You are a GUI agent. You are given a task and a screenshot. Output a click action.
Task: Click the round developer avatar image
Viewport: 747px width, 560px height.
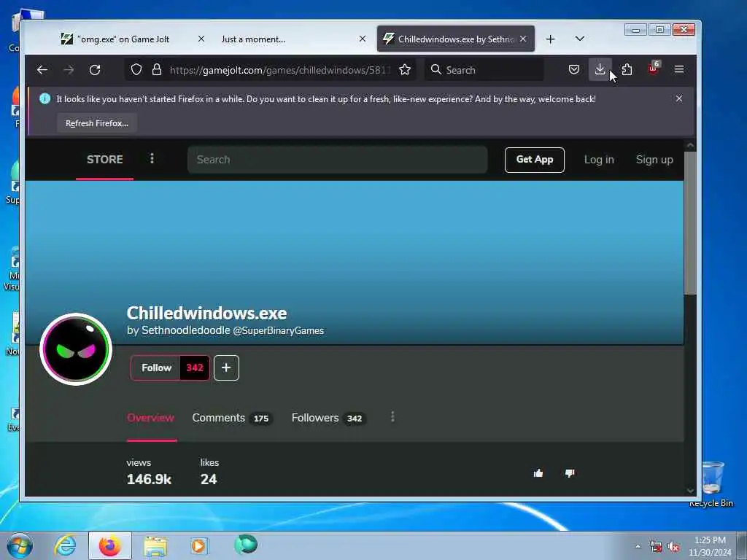76,349
